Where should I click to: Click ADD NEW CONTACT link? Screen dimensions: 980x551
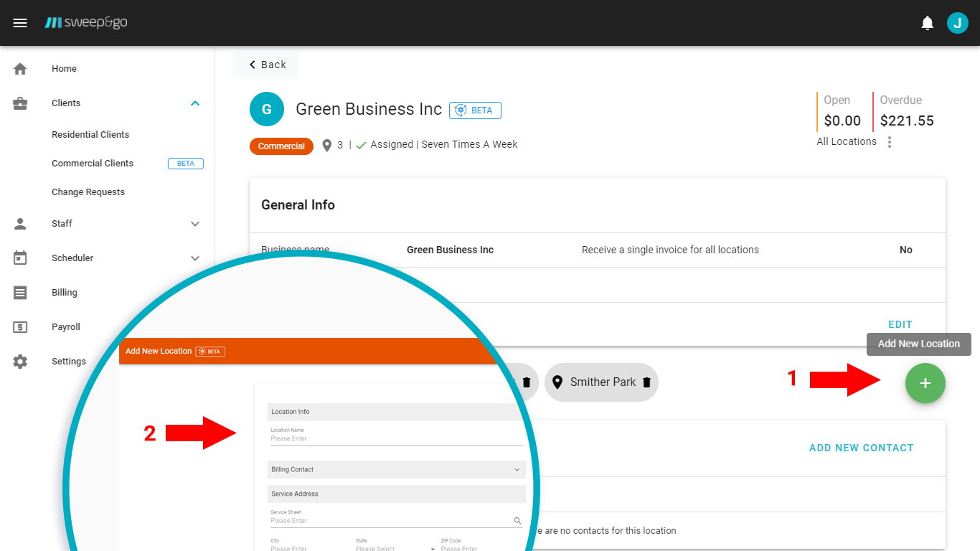(x=861, y=448)
